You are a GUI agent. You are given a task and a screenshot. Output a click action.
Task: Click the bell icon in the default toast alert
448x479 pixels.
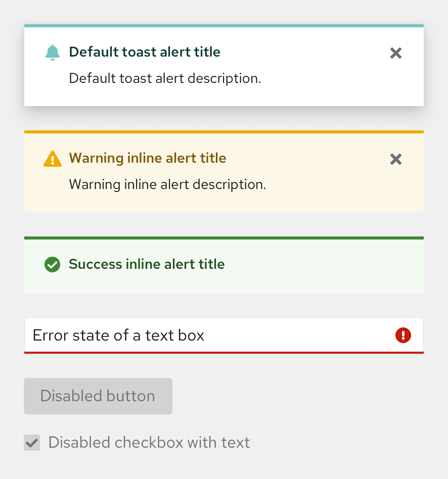pos(52,53)
